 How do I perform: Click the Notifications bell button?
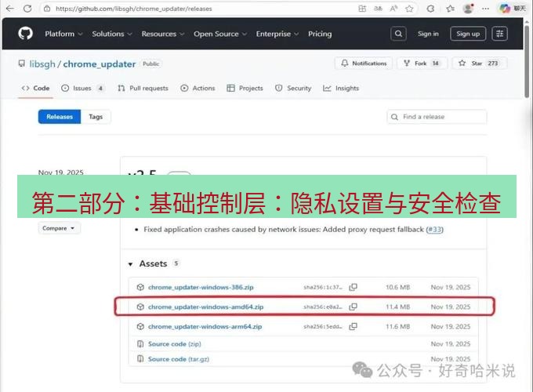364,64
